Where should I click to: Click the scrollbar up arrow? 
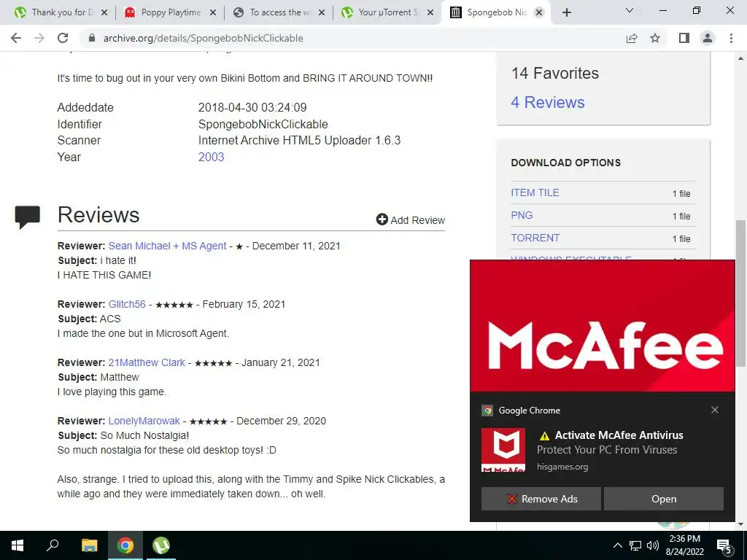point(740,58)
